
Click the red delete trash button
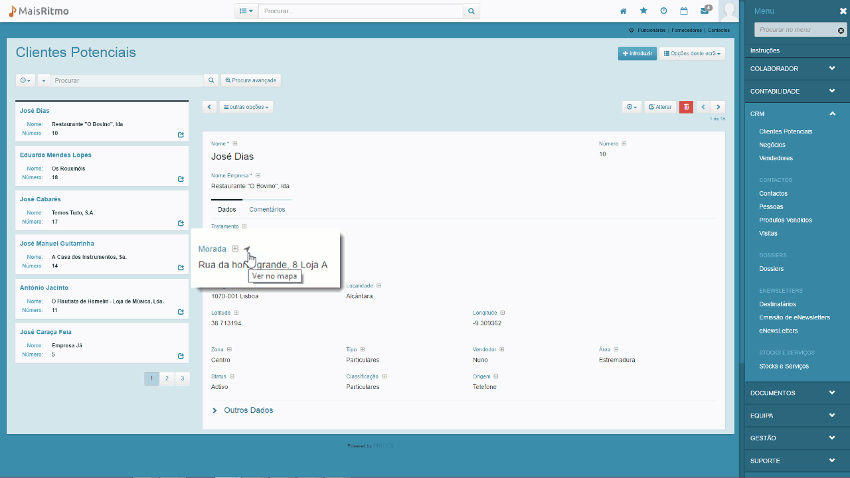(686, 107)
